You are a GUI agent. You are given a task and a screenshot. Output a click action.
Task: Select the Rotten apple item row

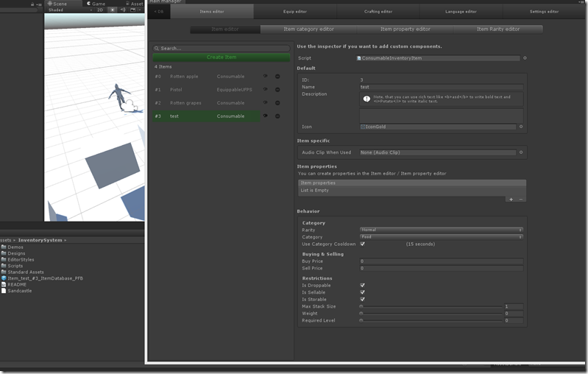[x=206, y=77]
